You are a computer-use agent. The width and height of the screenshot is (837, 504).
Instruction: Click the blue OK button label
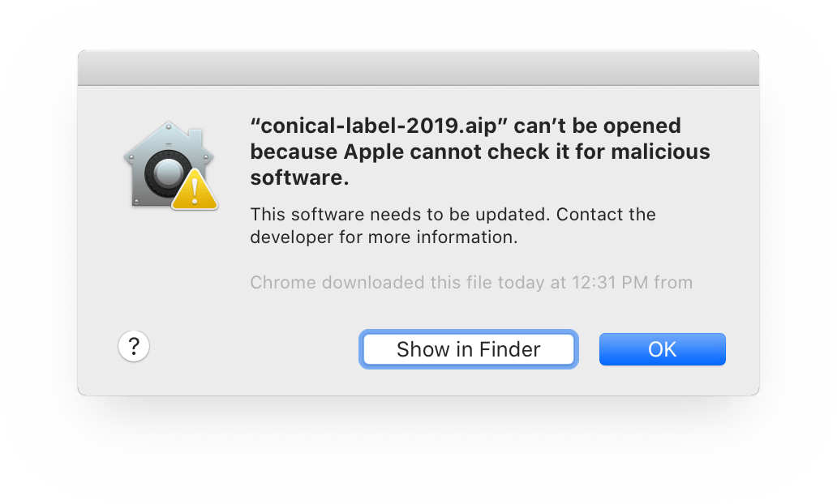[x=662, y=349]
